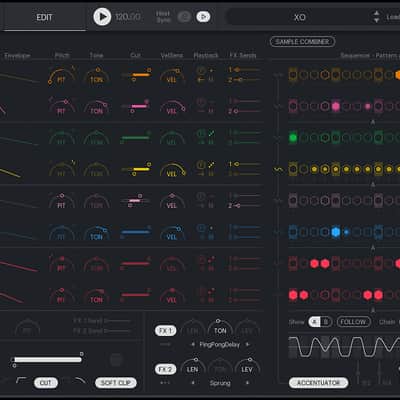Expand the triangle below the pink sequencer row
Image resolution: width=400 pixels, height=400 pixels.
click(373, 122)
